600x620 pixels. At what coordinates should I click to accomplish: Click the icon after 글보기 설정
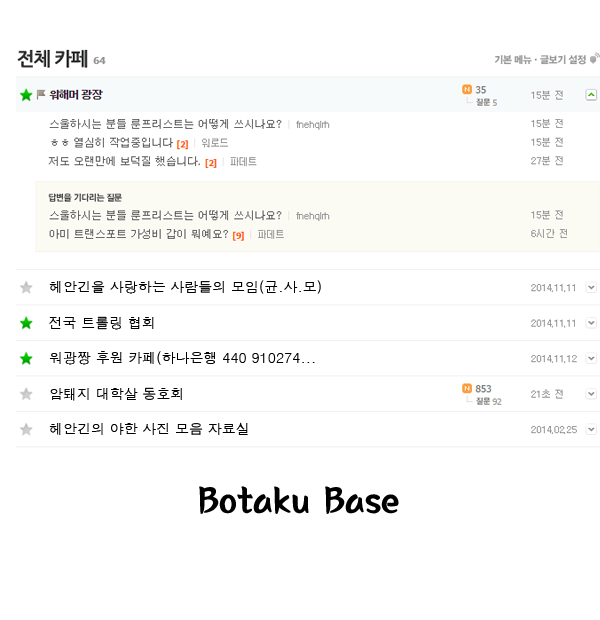click(x=594, y=59)
